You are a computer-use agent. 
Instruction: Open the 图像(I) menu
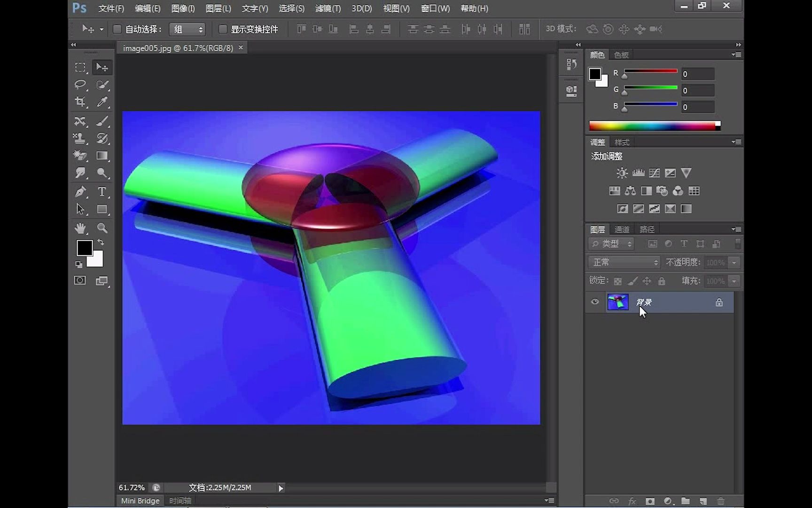tap(183, 8)
